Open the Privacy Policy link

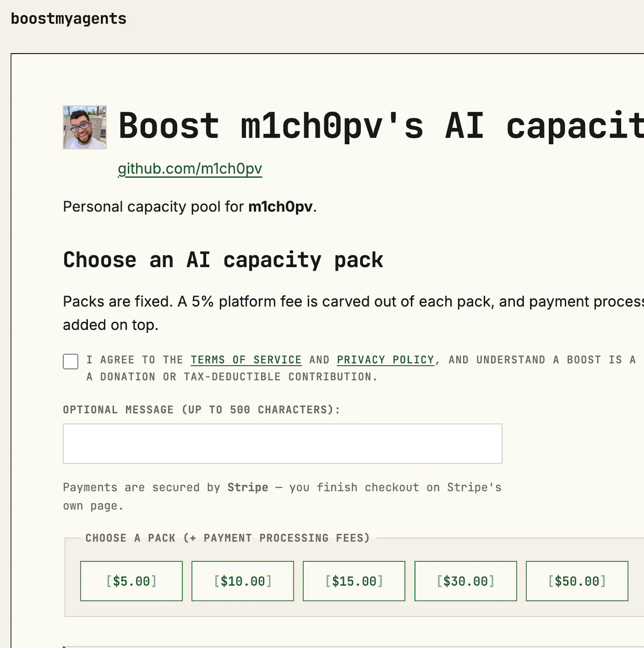[x=386, y=360]
